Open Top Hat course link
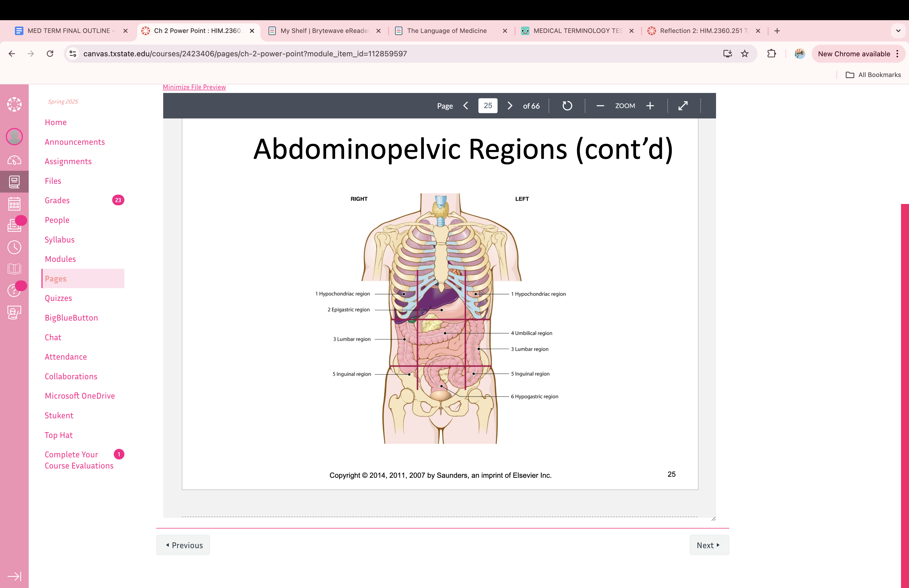The width and height of the screenshot is (909, 588). click(58, 435)
